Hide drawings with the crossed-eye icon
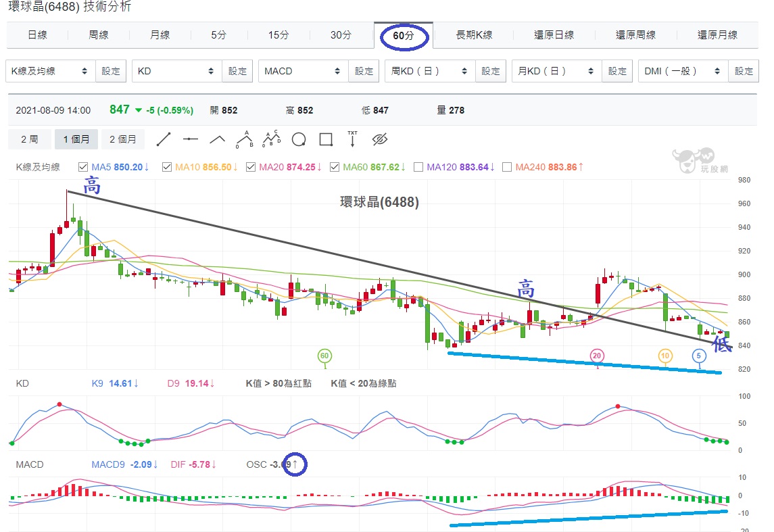 379,140
